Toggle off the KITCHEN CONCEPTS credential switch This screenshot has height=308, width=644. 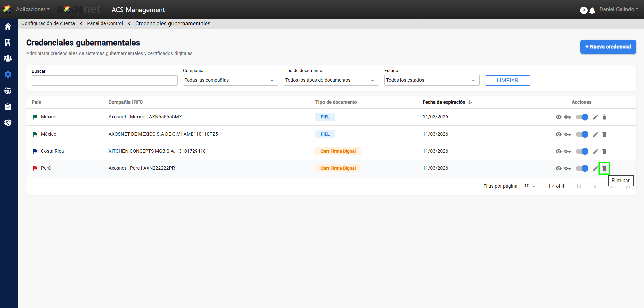pyautogui.click(x=582, y=151)
